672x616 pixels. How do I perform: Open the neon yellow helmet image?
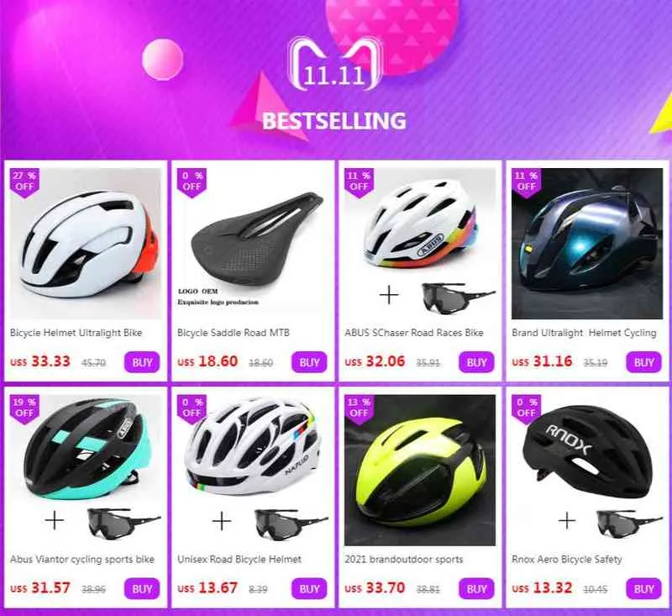(420, 471)
